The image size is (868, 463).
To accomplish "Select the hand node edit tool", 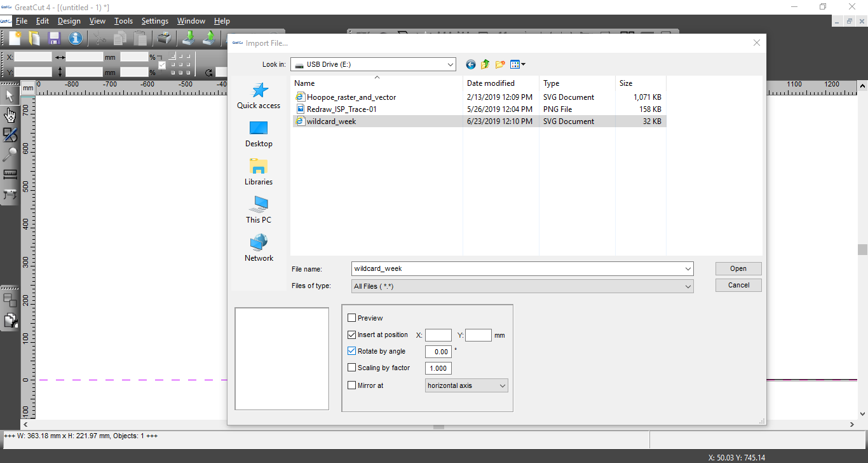I will 10,115.
